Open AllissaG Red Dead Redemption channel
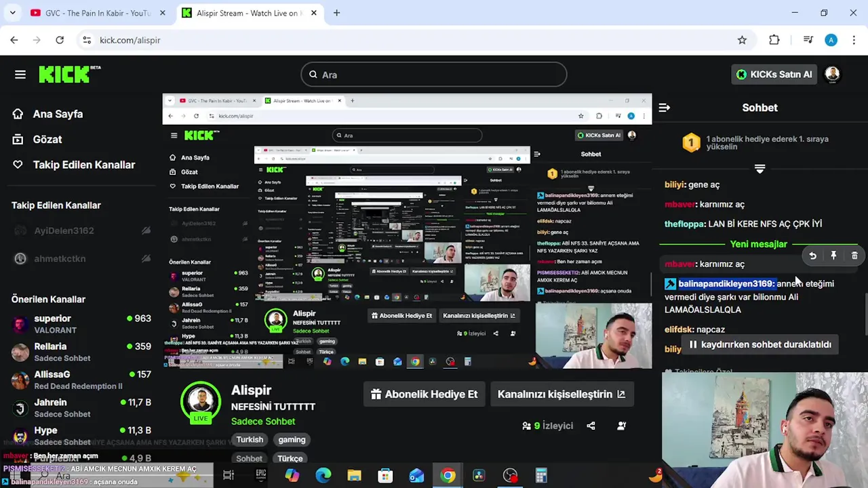868x488 pixels. pyautogui.click(x=81, y=380)
